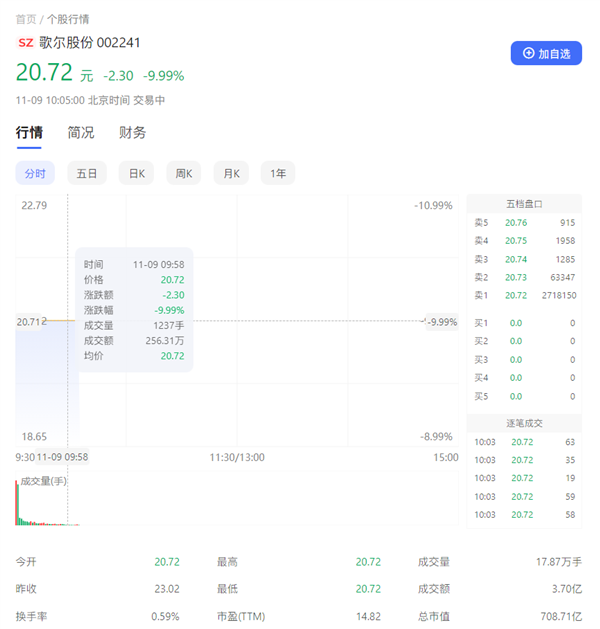
Task: Click the 成交量(手) volume chart label
Action: click(x=44, y=481)
